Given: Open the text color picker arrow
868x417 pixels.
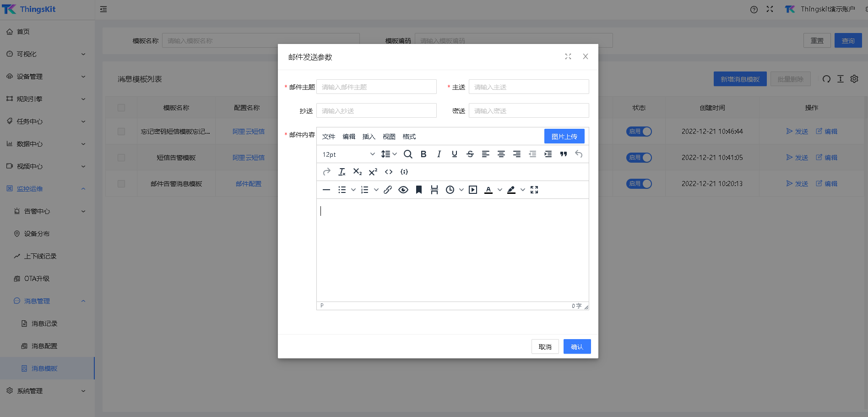Looking at the screenshot, I should pos(500,190).
